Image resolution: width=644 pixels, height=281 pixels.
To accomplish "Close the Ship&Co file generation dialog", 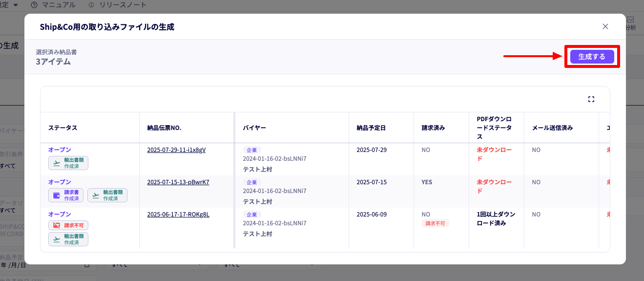I will tap(605, 26).
